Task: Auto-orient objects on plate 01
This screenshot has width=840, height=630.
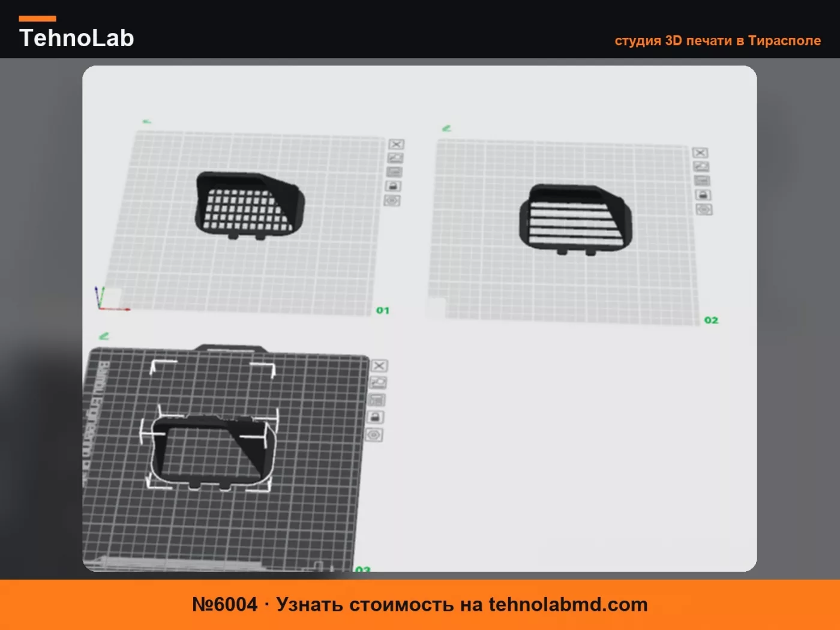Action: tap(395, 158)
